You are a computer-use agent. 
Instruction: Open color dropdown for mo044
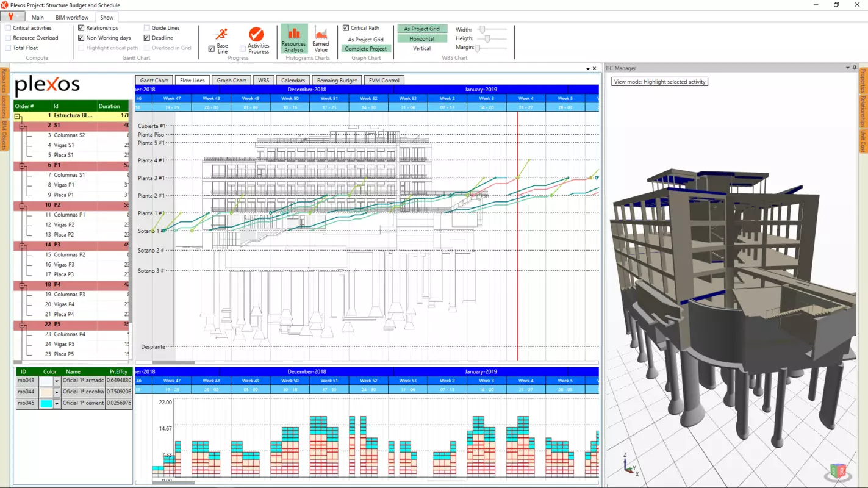(x=57, y=392)
